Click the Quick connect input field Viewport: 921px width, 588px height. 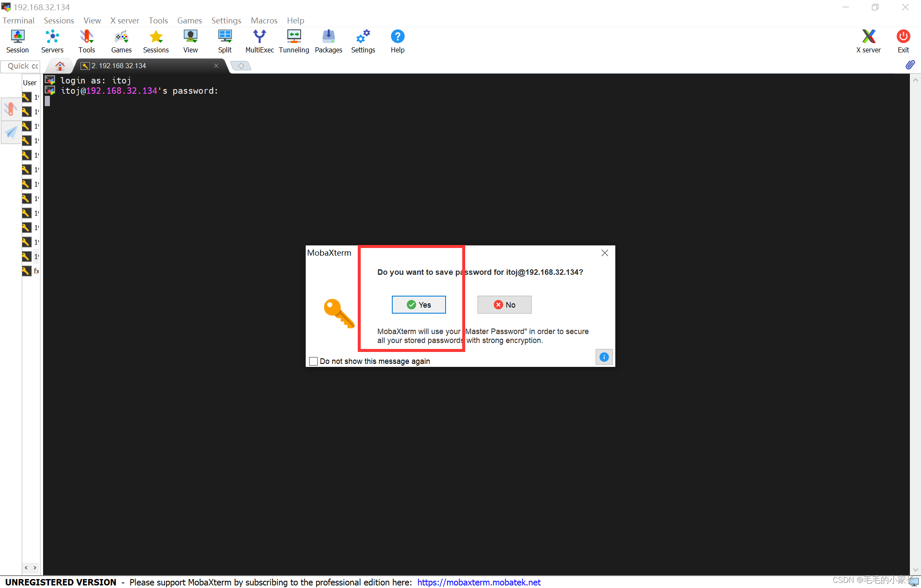pos(21,66)
